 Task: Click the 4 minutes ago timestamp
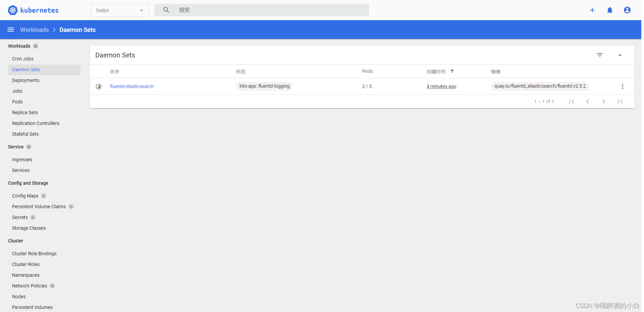[x=441, y=86]
